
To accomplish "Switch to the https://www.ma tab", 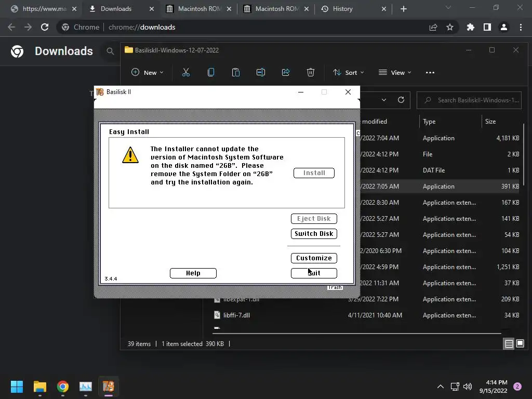I will 44,9.
